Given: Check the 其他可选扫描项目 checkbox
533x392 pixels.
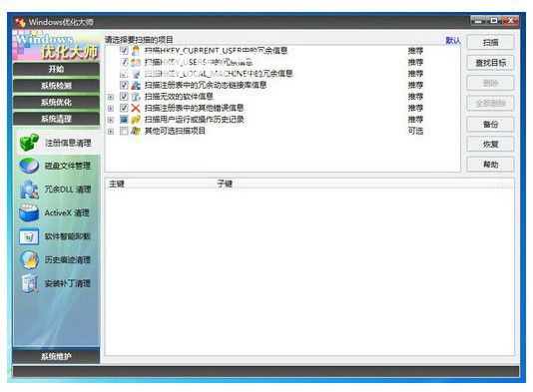Looking at the screenshot, I should click(x=124, y=131).
